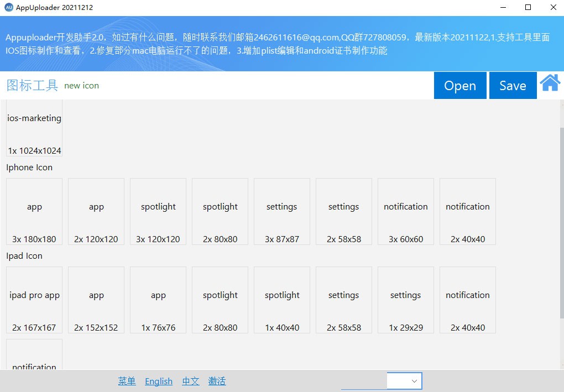Viewport: 564px width, 392px height.
Task: Switch language to 中文
Action: (191, 381)
